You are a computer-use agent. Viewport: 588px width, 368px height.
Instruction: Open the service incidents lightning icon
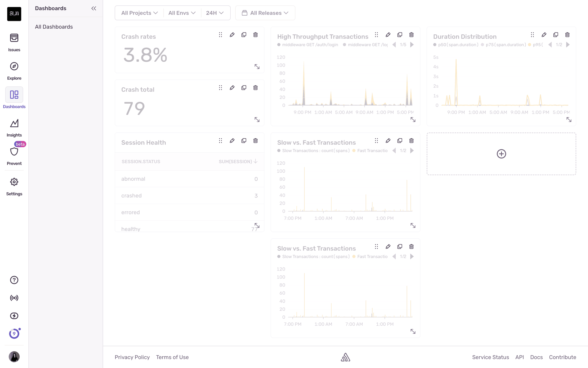[14, 316]
